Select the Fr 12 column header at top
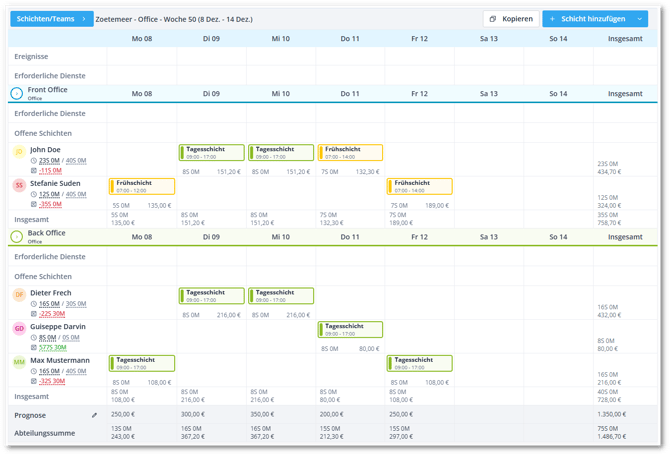 (x=418, y=38)
